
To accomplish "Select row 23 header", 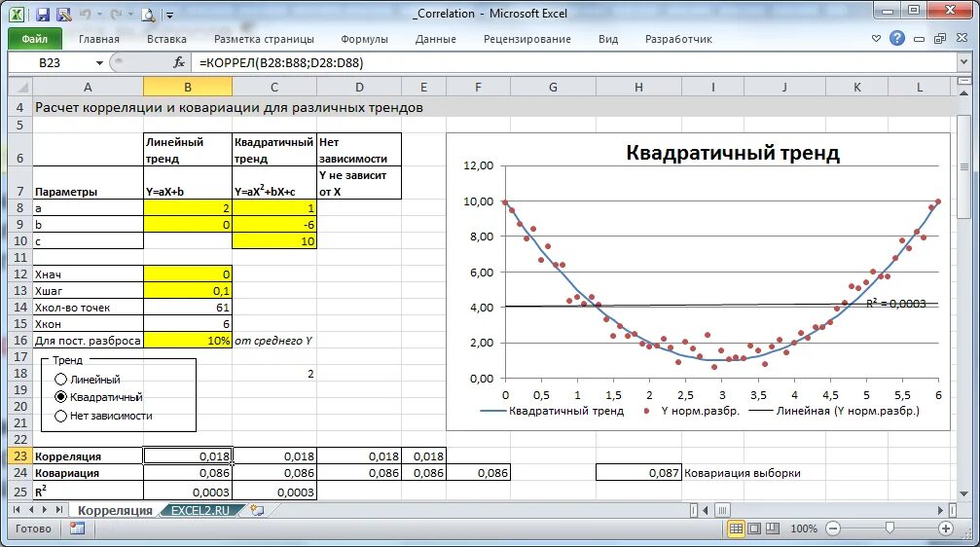I will coord(20,456).
